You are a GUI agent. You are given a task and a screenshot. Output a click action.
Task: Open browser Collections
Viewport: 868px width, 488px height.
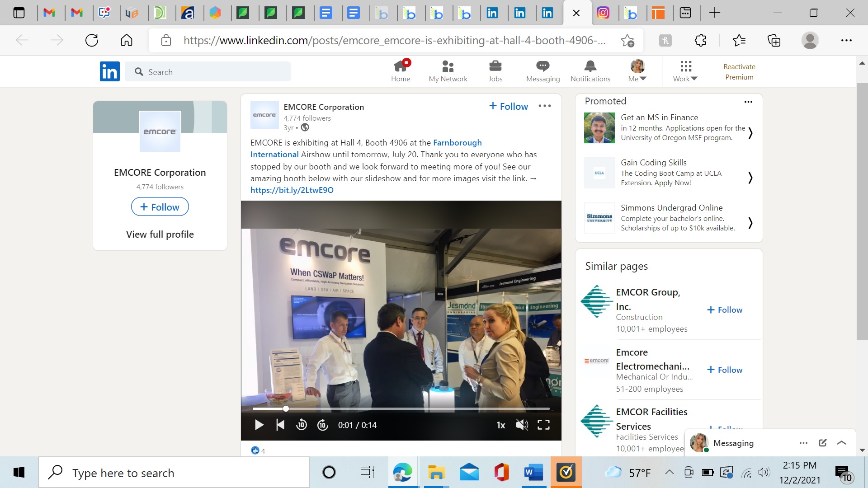click(774, 41)
